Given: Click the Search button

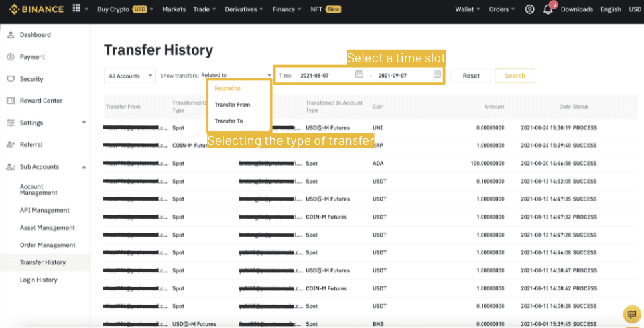Looking at the screenshot, I should tap(515, 76).
